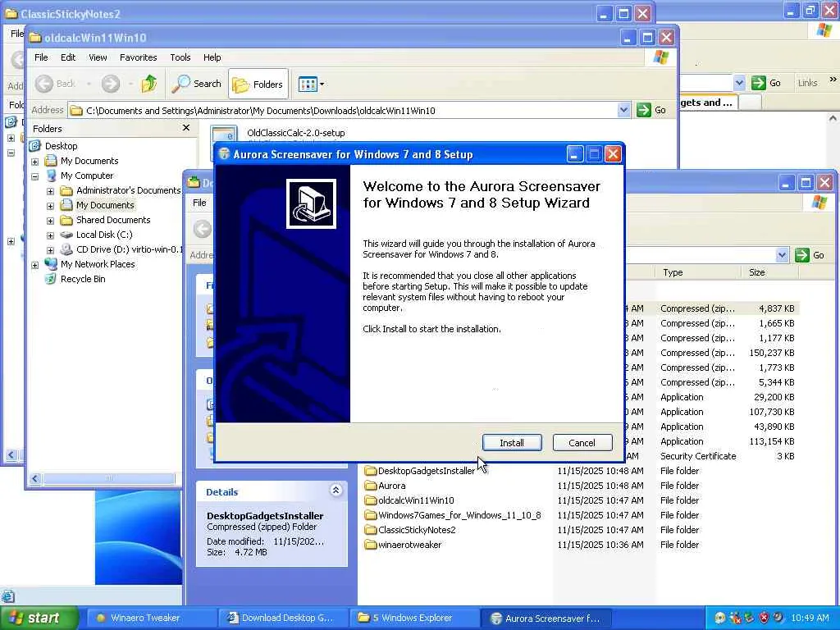Click the Up folder icon in oldcalcWin11Win10 toolbar
840x630 pixels.
click(x=149, y=84)
